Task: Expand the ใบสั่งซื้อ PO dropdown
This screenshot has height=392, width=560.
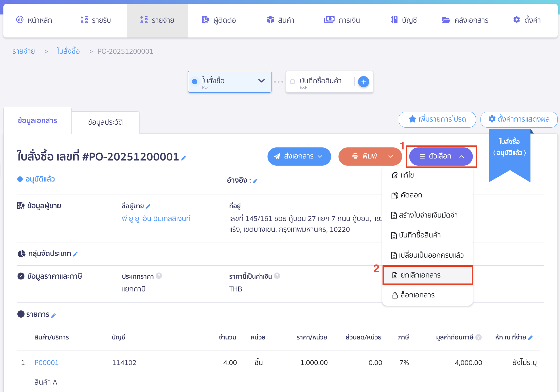Action: [261, 81]
